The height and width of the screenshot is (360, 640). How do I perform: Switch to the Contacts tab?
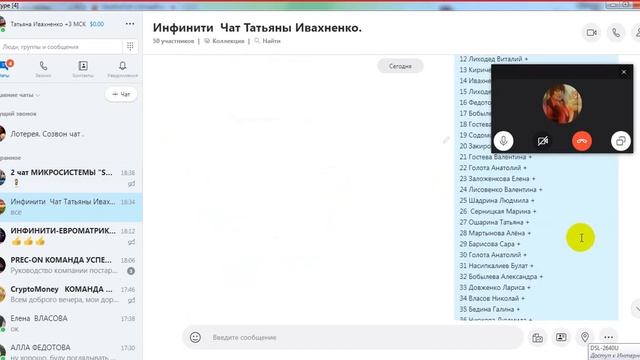(x=83, y=69)
